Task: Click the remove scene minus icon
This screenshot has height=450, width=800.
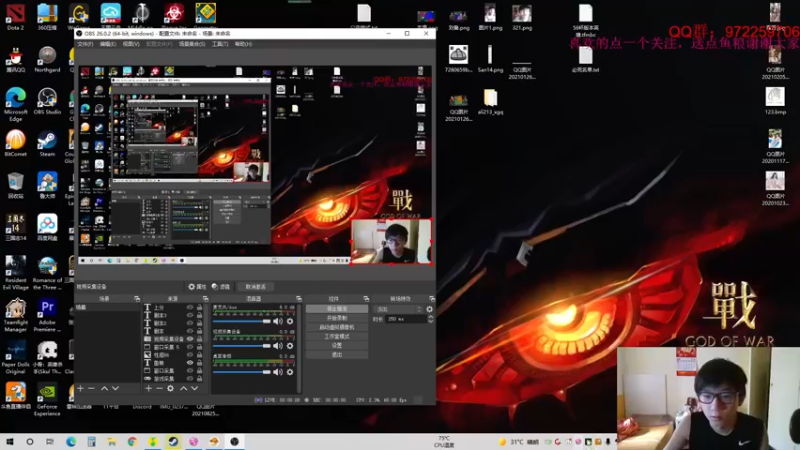Action: pyautogui.click(x=91, y=388)
